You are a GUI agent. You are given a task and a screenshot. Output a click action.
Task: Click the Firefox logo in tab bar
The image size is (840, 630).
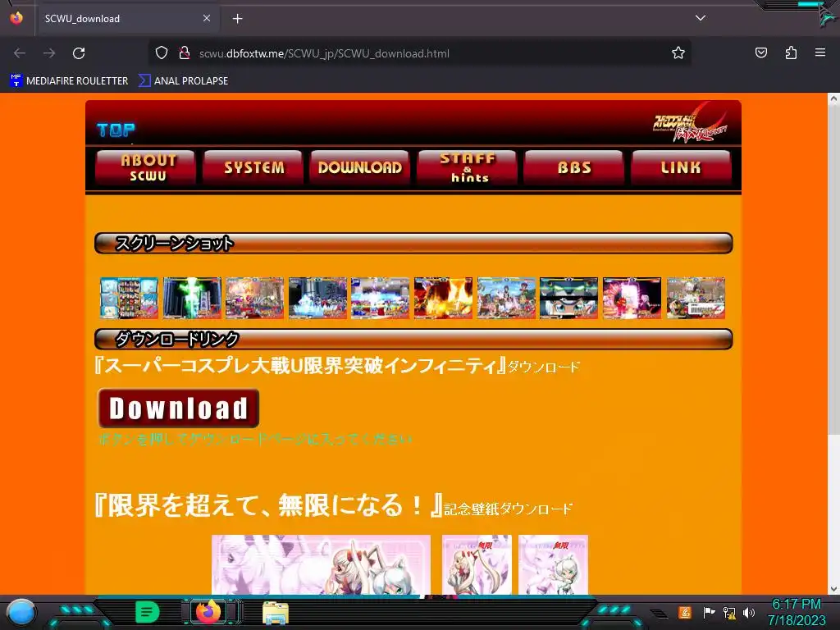tap(16, 18)
